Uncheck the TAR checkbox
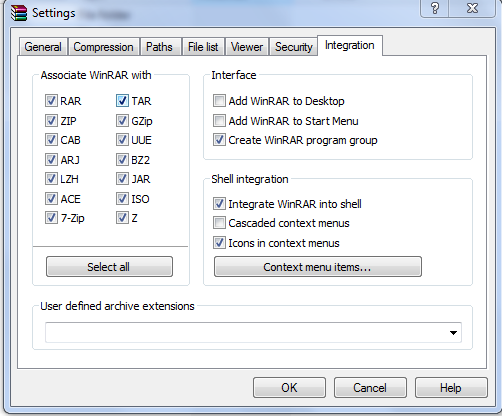The width and height of the screenshot is (502, 416). (x=122, y=101)
